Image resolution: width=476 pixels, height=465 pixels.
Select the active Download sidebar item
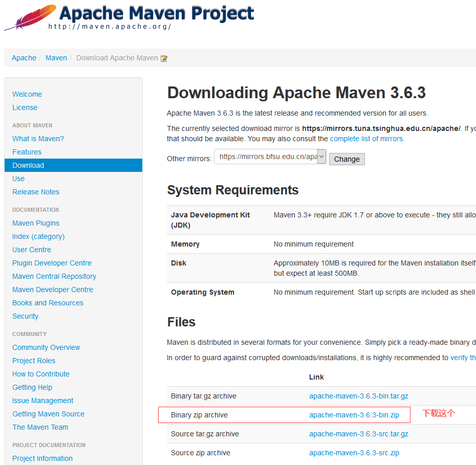coord(74,165)
